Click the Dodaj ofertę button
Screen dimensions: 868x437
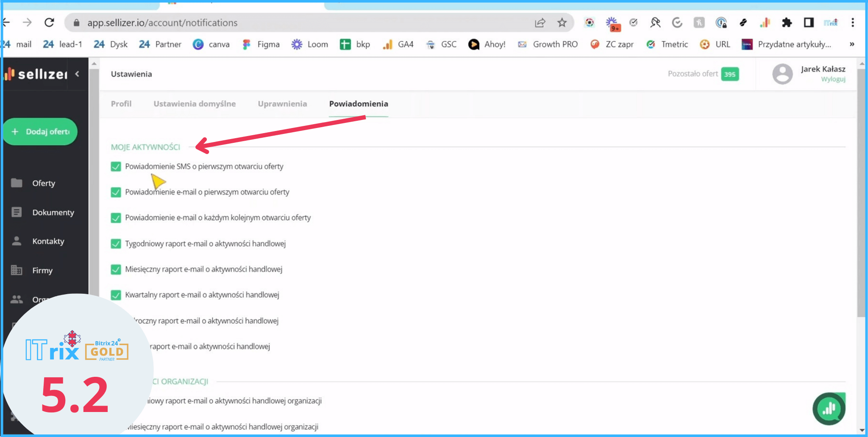pos(41,132)
